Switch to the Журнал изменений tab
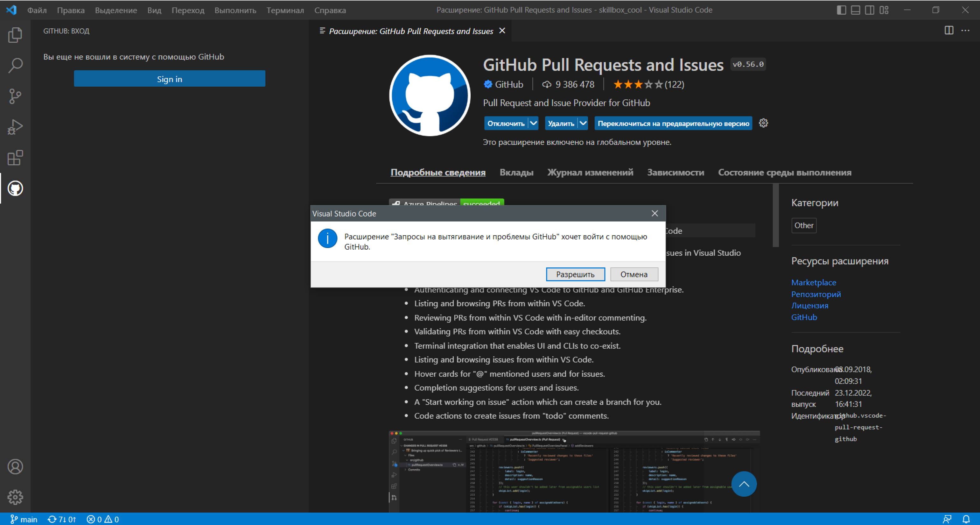Image resolution: width=980 pixels, height=525 pixels. click(590, 173)
